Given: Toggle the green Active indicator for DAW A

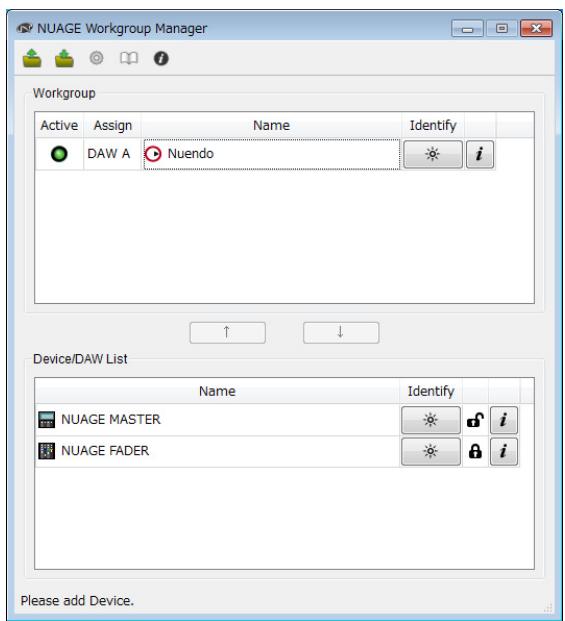Looking at the screenshot, I should click(59, 154).
